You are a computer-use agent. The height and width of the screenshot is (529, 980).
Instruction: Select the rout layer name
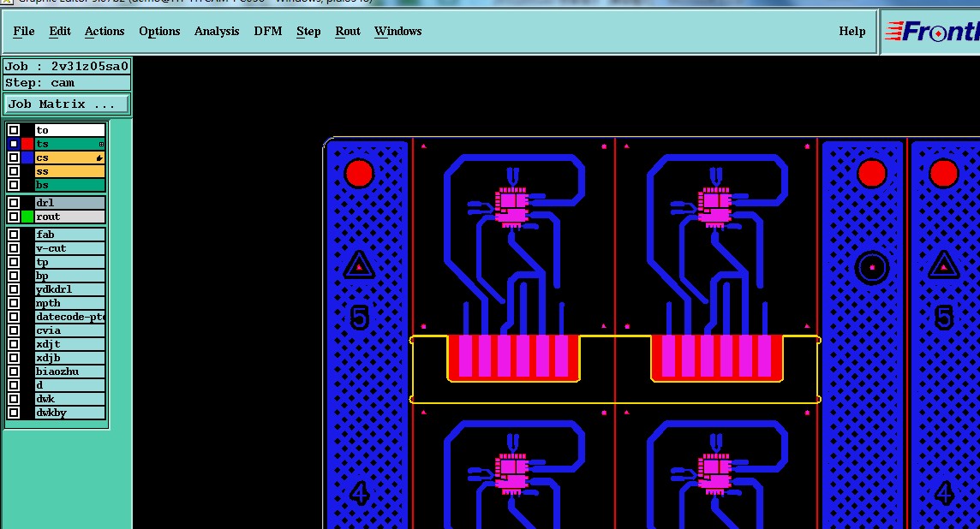click(70, 217)
